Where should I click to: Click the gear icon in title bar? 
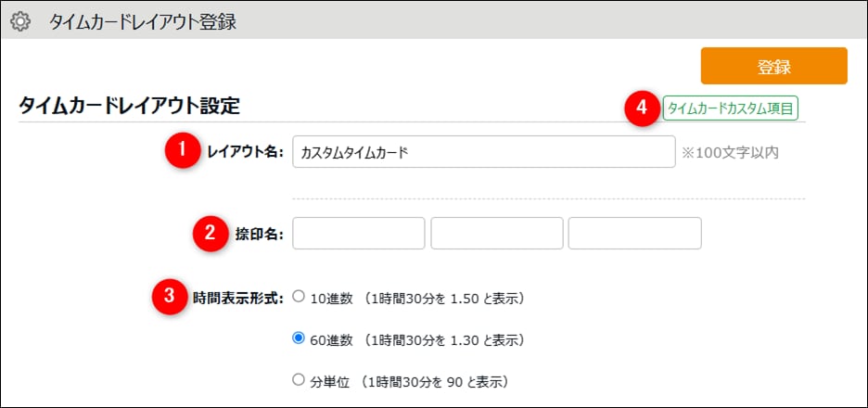20,21
